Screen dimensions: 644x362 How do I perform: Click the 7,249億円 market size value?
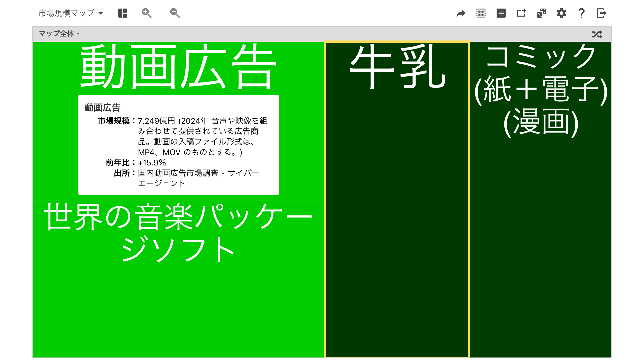pos(156,121)
